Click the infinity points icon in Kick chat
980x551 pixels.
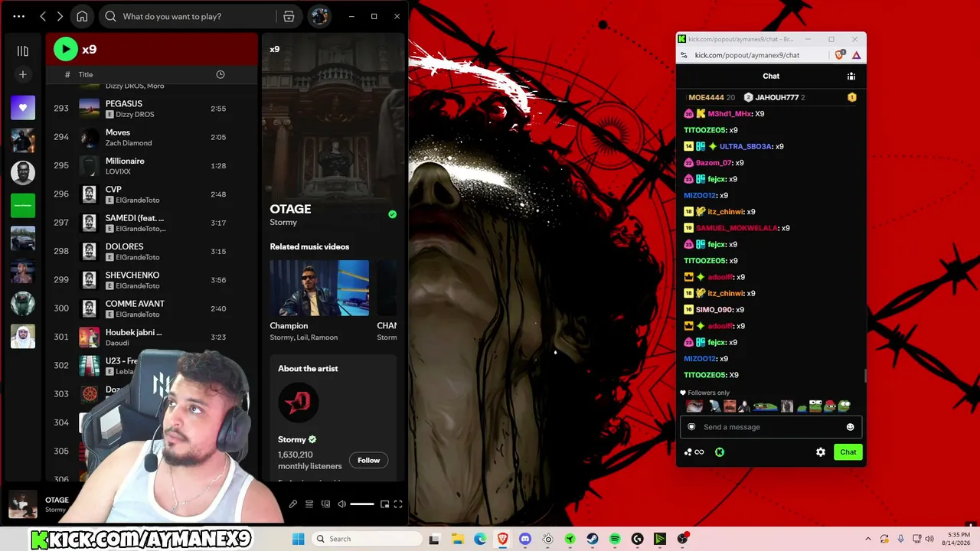(694, 452)
